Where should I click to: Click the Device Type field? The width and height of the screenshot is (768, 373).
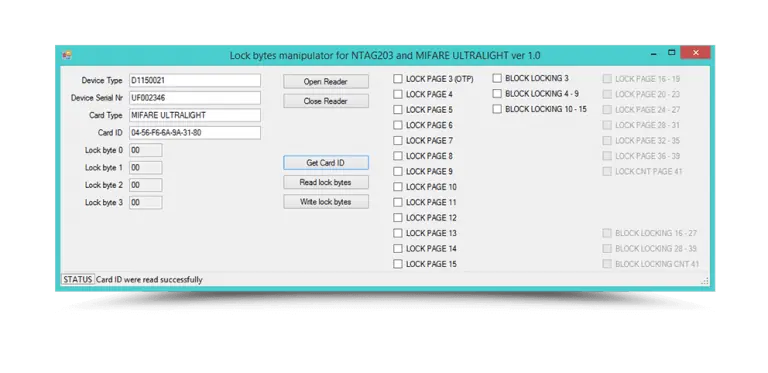[x=195, y=80]
